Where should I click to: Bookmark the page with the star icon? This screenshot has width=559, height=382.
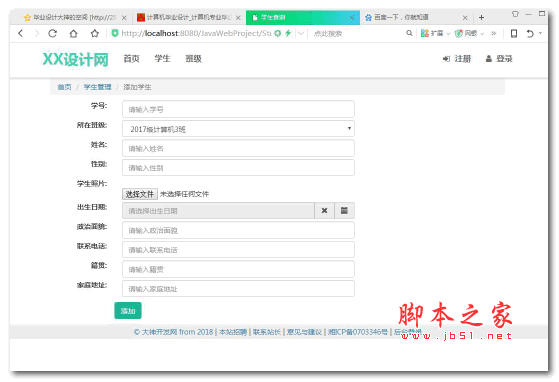94,33
